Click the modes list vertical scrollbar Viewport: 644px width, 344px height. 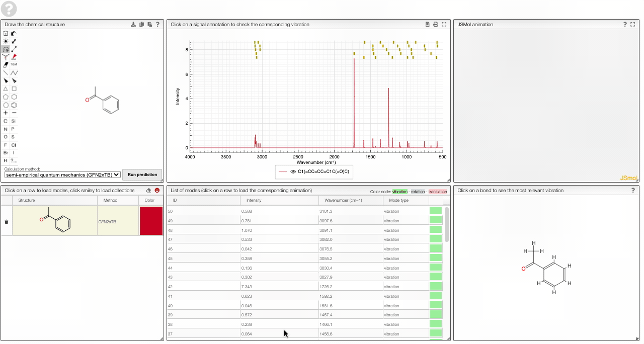click(x=447, y=224)
